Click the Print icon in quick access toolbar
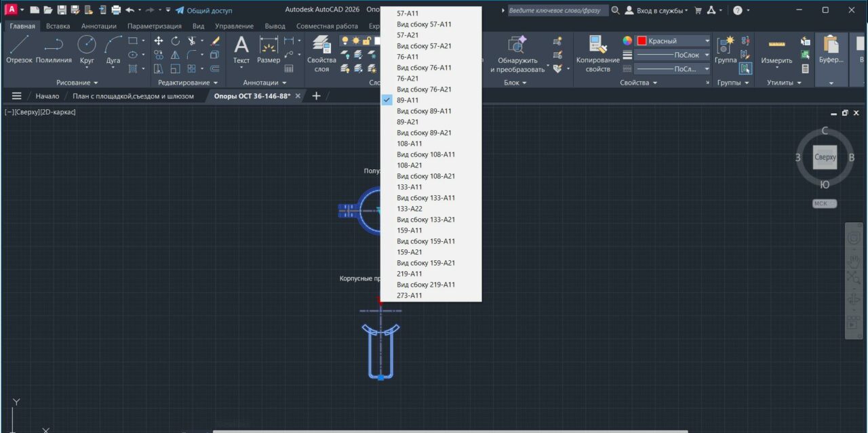 pyautogui.click(x=116, y=10)
